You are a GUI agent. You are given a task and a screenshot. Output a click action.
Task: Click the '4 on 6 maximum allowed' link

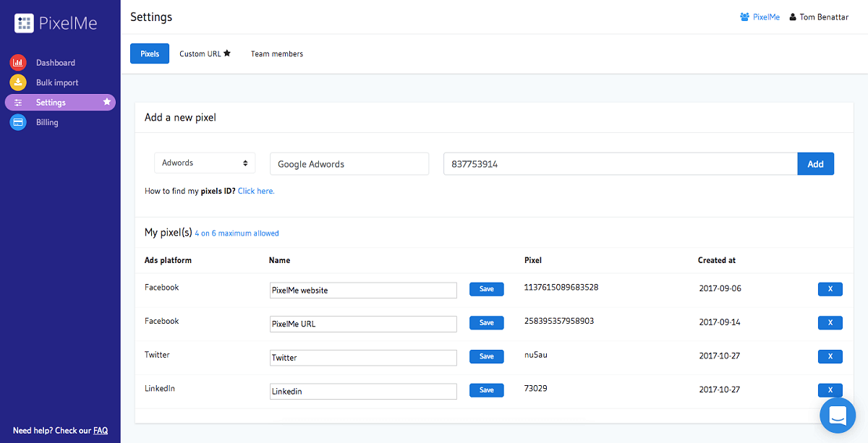point(237,233)
